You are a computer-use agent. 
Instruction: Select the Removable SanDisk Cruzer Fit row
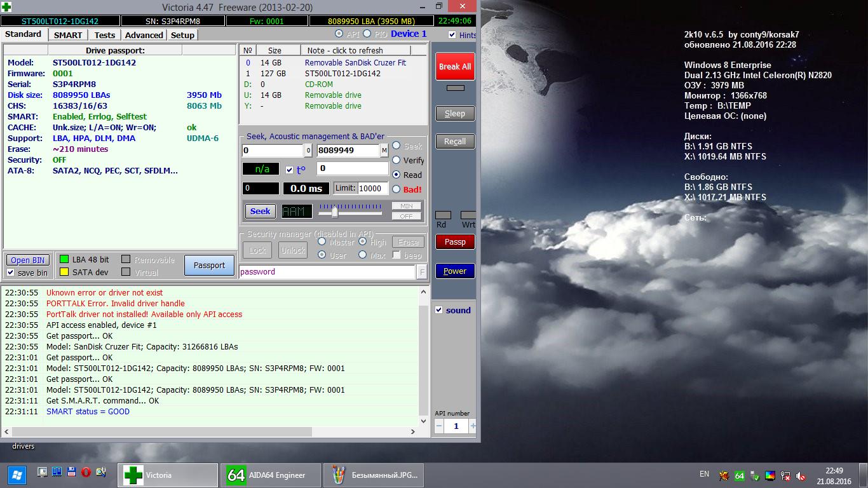pyautogui.click(x=334, y=63)
